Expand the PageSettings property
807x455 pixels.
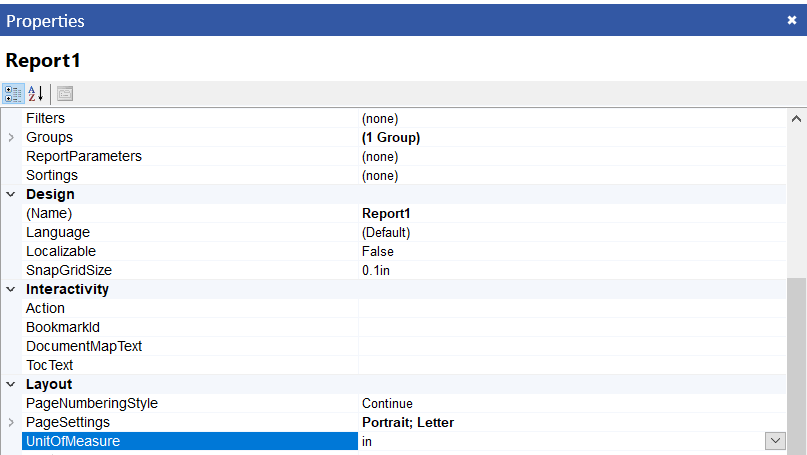tap(11, 422)
